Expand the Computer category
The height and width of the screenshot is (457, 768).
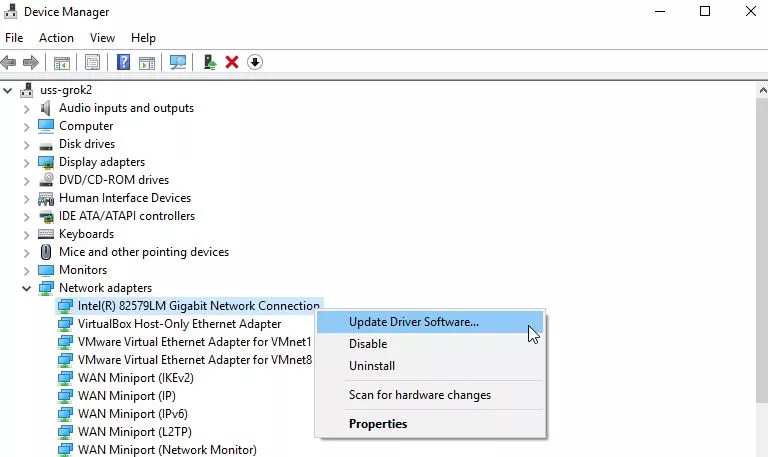tap(26, 126)
